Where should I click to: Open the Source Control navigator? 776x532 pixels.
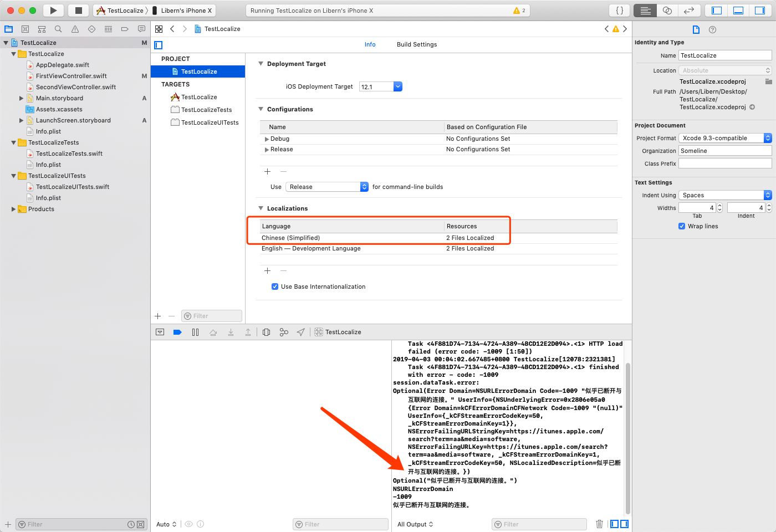(25, 29)
